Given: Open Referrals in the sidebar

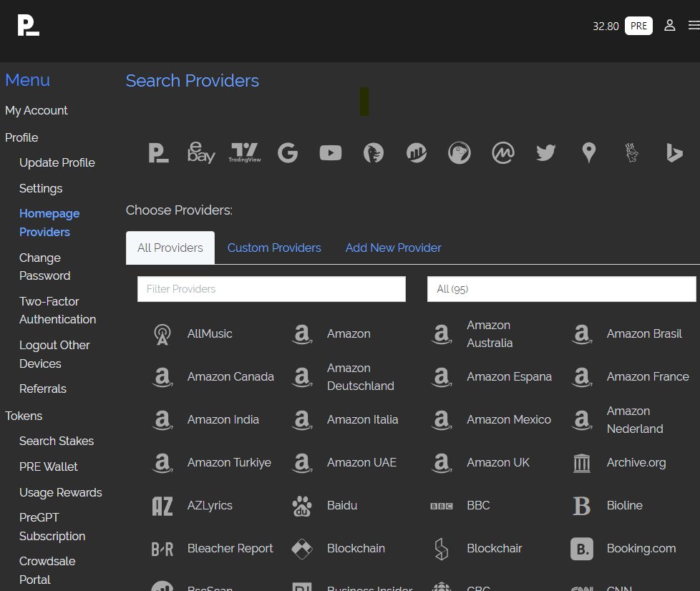Looking at the screenshot, I should (x=43, y=389).
